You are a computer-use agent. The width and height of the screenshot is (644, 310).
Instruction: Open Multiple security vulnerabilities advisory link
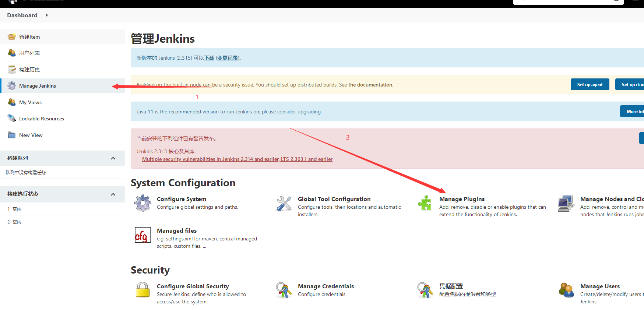coord(237,159)
